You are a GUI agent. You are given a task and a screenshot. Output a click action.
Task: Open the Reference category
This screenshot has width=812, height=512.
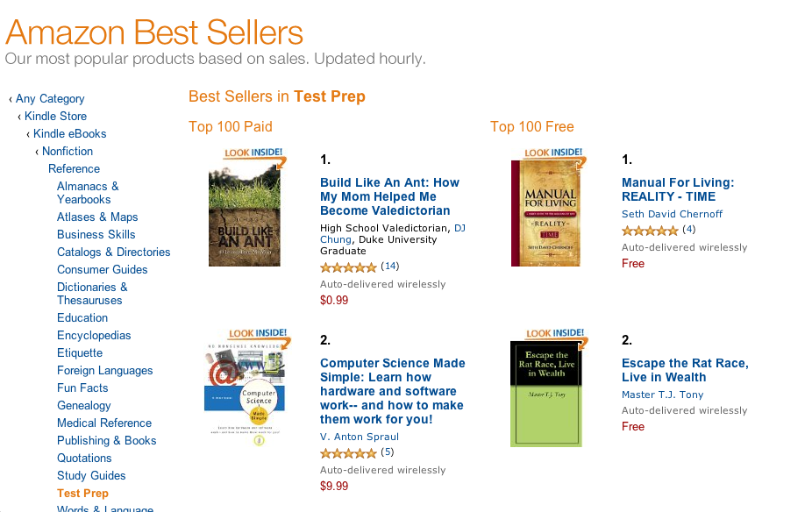coord(74,169)
